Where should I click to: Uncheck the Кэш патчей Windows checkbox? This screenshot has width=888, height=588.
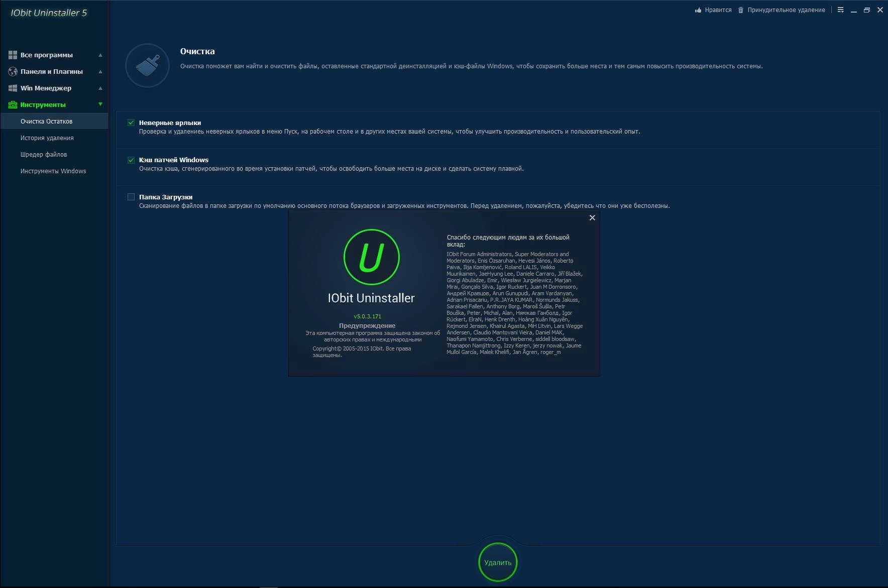(131, 160)
